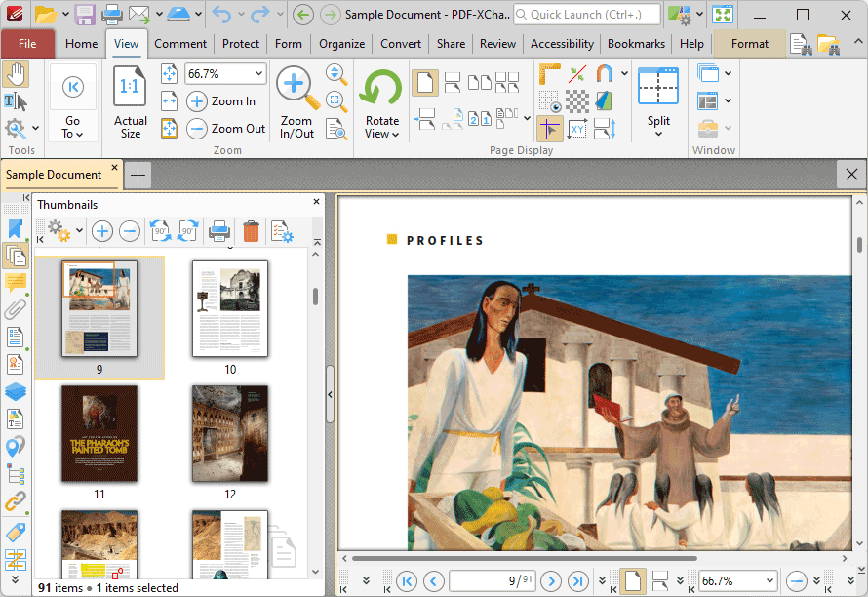Screen dimensions: 868x597
Task: Select page 10 thumbnail
Action: click(230, 308)
